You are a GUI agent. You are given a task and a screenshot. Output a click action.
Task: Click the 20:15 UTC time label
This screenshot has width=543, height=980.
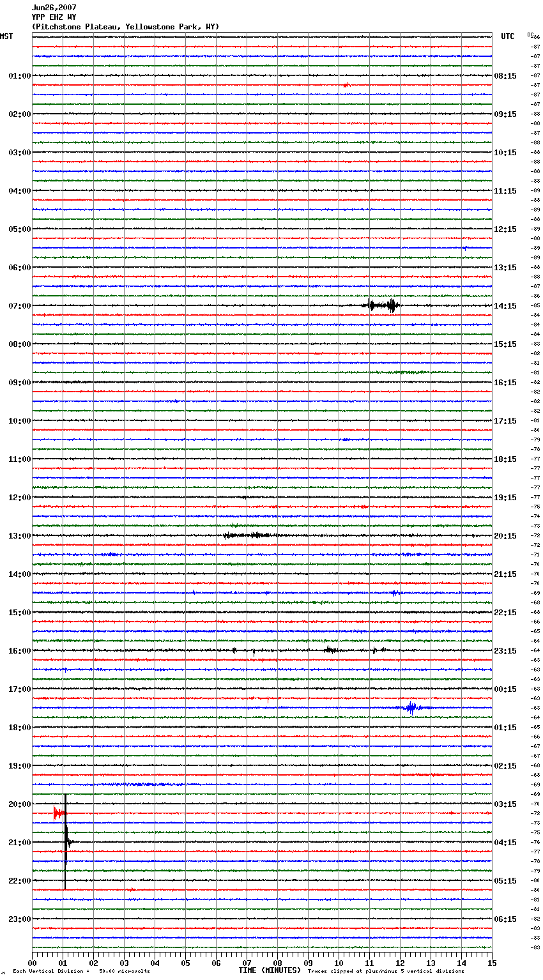[x=505, y=536]
